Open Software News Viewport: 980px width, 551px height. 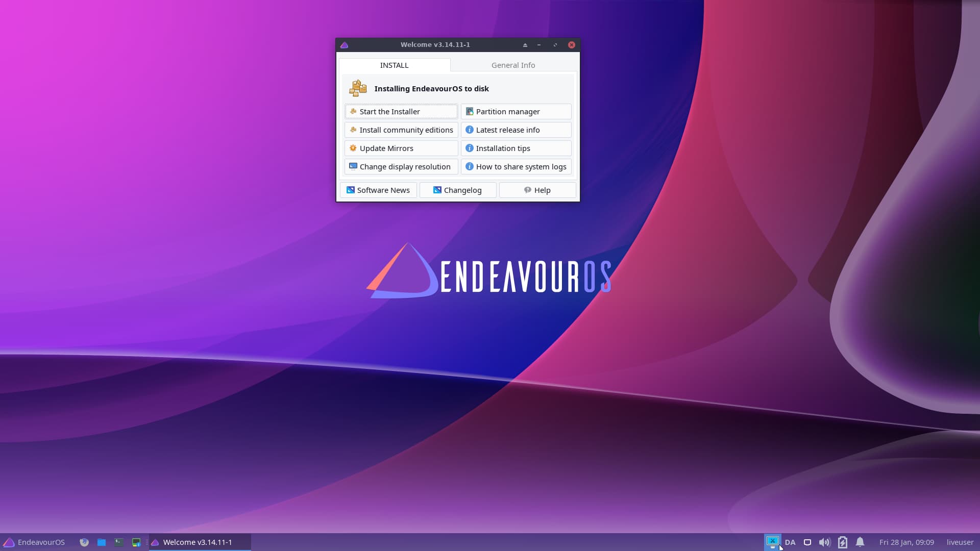(378, 190)
